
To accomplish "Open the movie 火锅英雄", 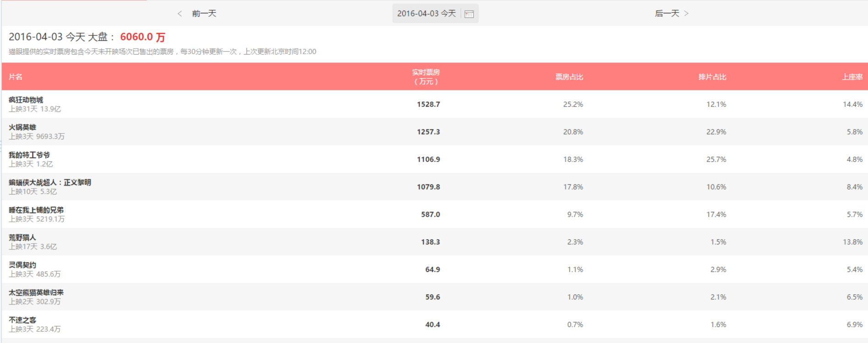I will 22,127.
